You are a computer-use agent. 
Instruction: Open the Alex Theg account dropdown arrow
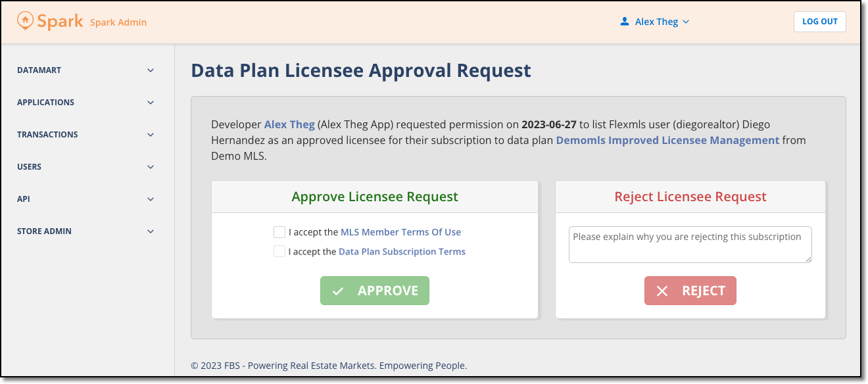pyautogui.click(x=686, y=22)
